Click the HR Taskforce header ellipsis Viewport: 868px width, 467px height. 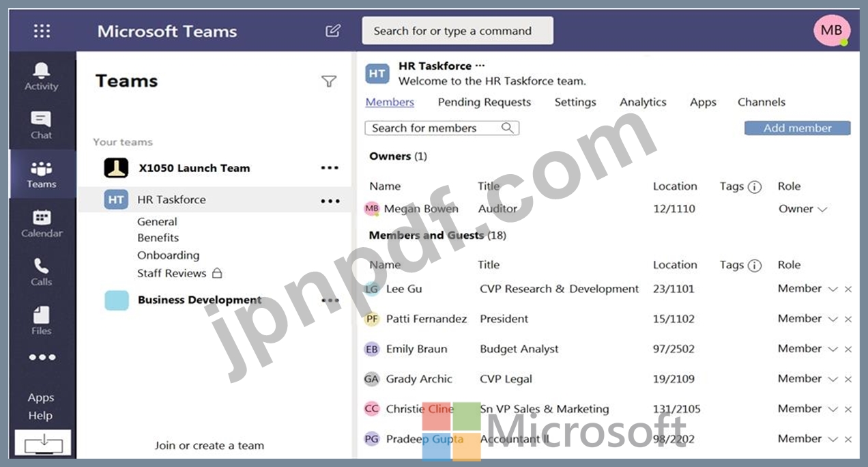coord(480,66)
